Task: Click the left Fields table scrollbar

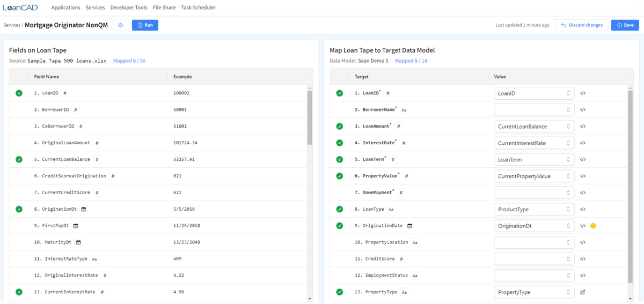Action: 309,118
